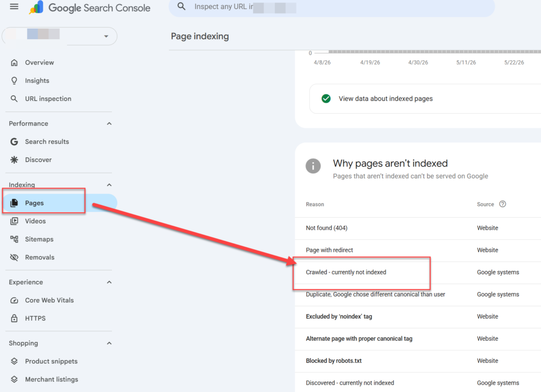
Task: Click the Pages document icon
Action: coord(14,203)
